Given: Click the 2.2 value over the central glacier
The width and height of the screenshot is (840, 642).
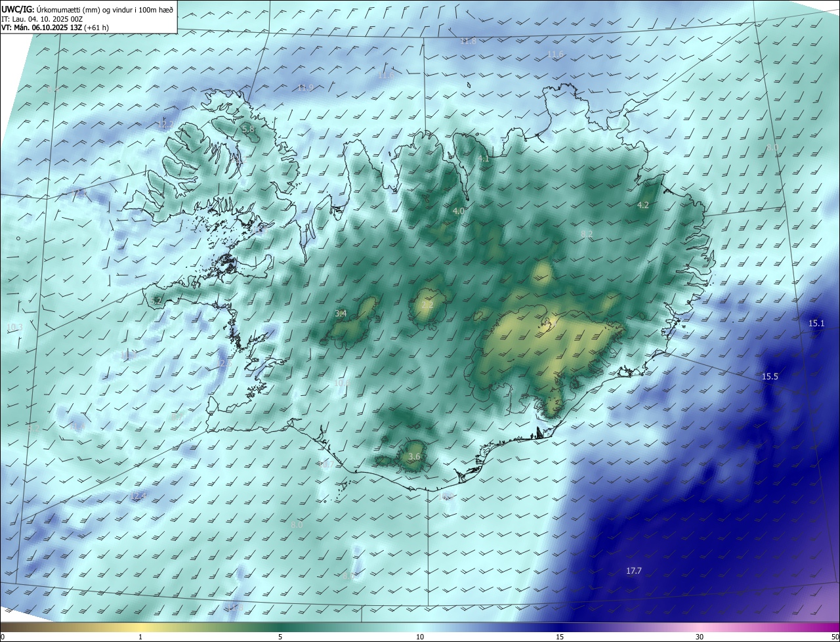Looking at the screenshot, I should (427, 305).
